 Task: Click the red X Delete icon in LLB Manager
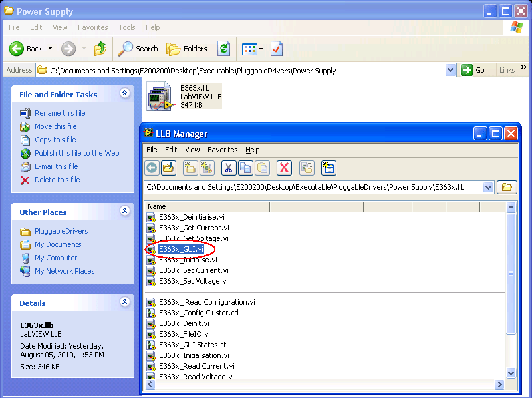click(285, 168)
